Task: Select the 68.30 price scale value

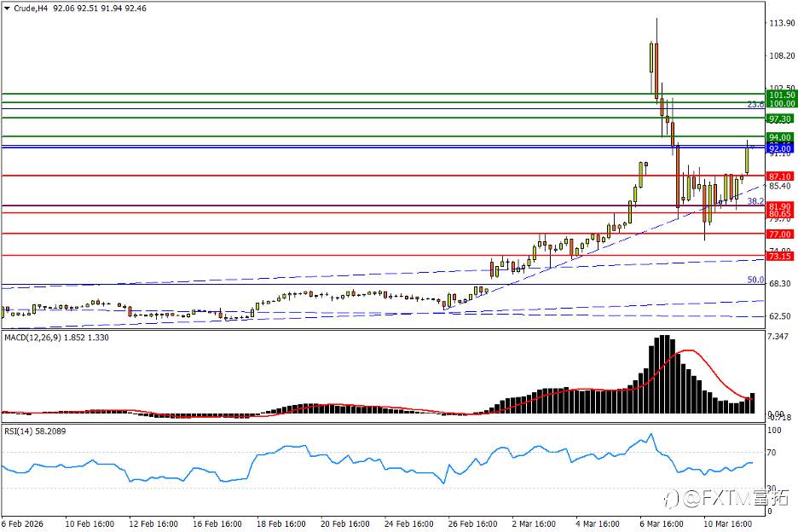Action: (780, 284)
